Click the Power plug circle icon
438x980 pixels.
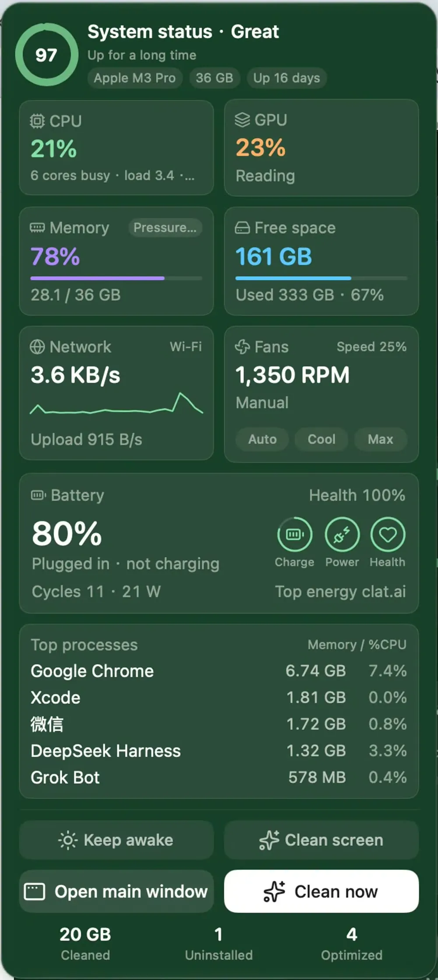point(342,534)
